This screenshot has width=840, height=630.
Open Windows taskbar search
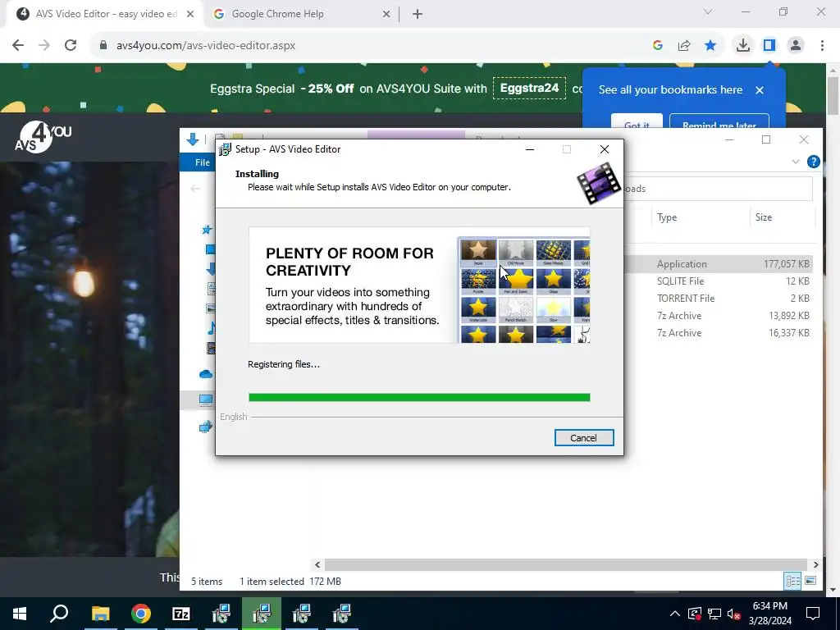[x=59, y=614]
